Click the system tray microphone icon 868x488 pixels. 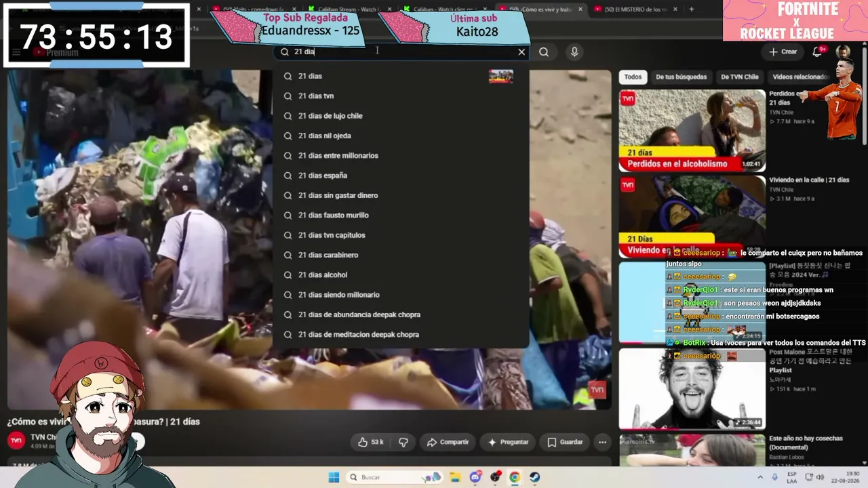tap(774, 477)
